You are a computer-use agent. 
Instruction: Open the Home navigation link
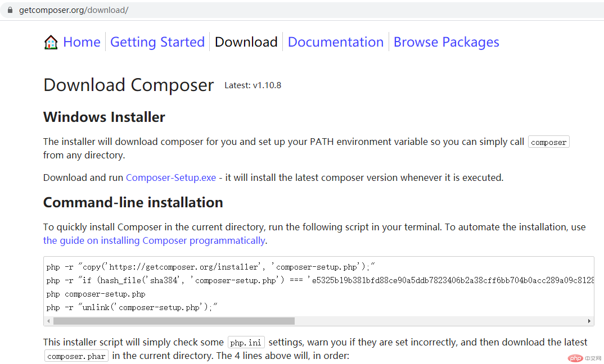[82, 42]
